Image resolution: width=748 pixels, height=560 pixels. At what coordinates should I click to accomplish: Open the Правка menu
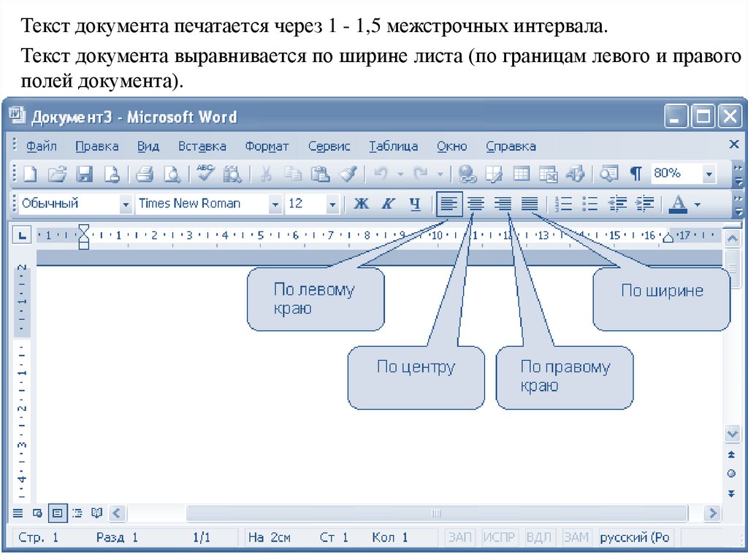tap(97, 147)
